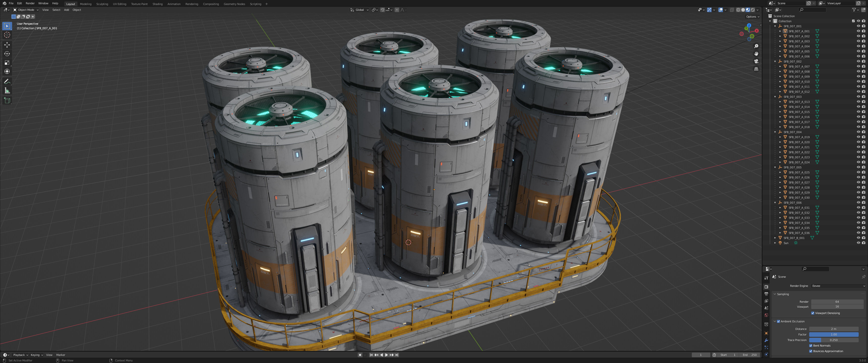Open the Render menu
Viewport: 868px width, 363px height.
coord(30,3)
